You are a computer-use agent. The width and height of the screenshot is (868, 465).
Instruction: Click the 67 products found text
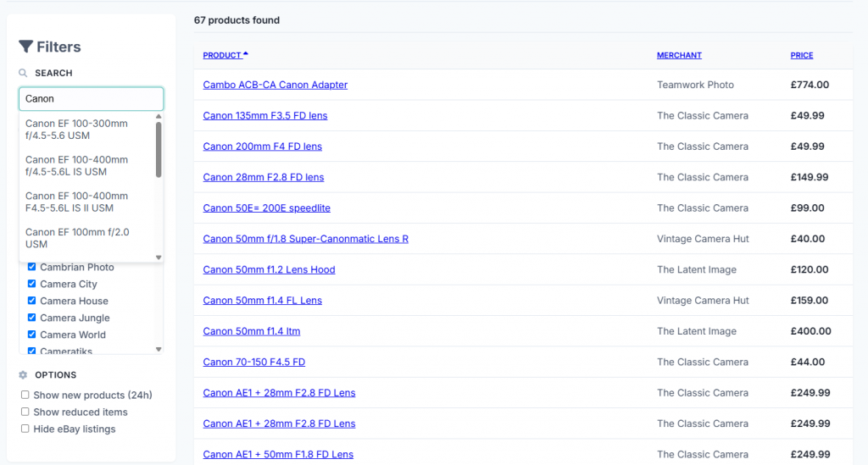click(237, 20)
